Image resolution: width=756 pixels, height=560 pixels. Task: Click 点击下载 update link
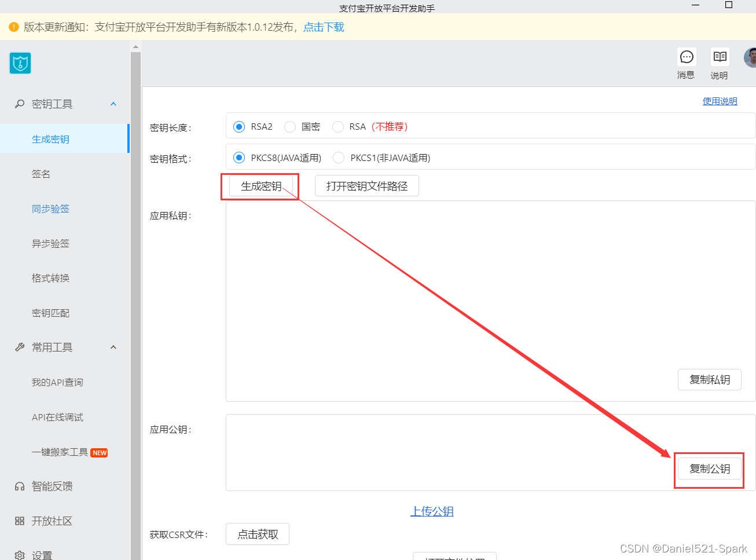point(324,27)
